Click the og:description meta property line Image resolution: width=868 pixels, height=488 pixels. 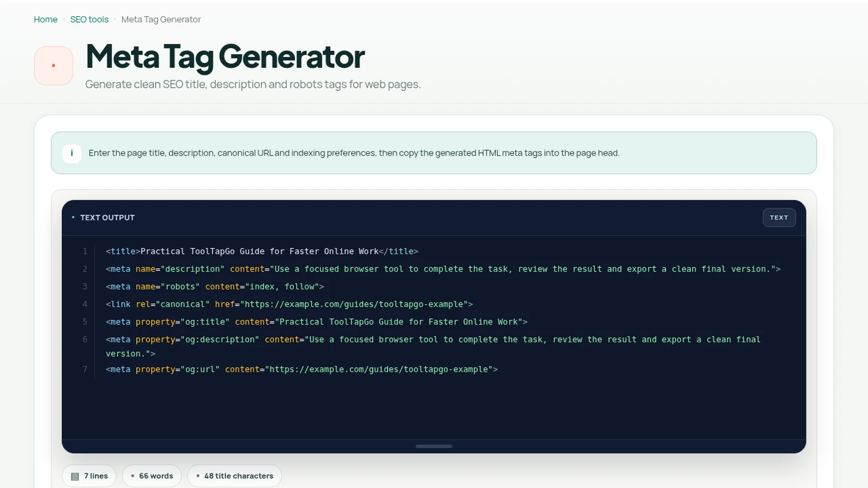(433, 346)
